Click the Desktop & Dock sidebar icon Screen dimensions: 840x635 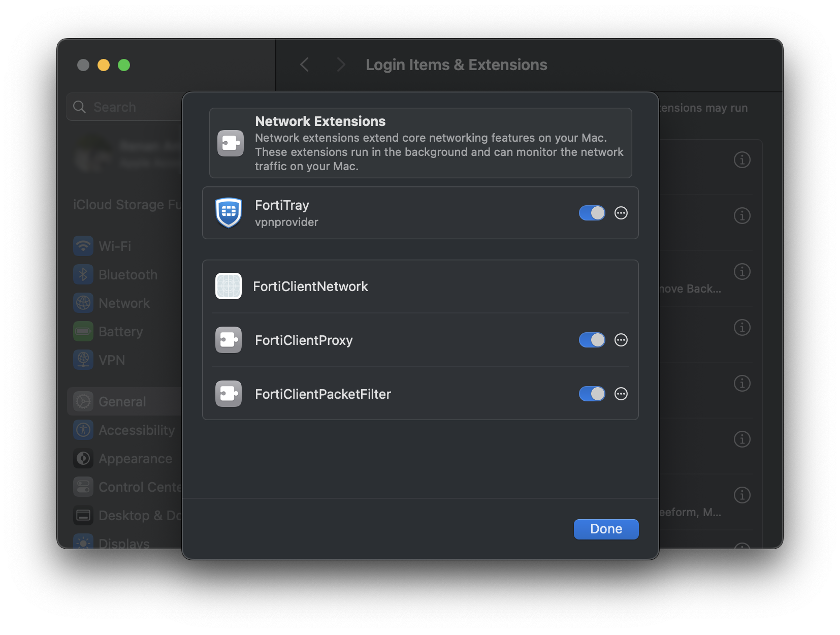83,516
